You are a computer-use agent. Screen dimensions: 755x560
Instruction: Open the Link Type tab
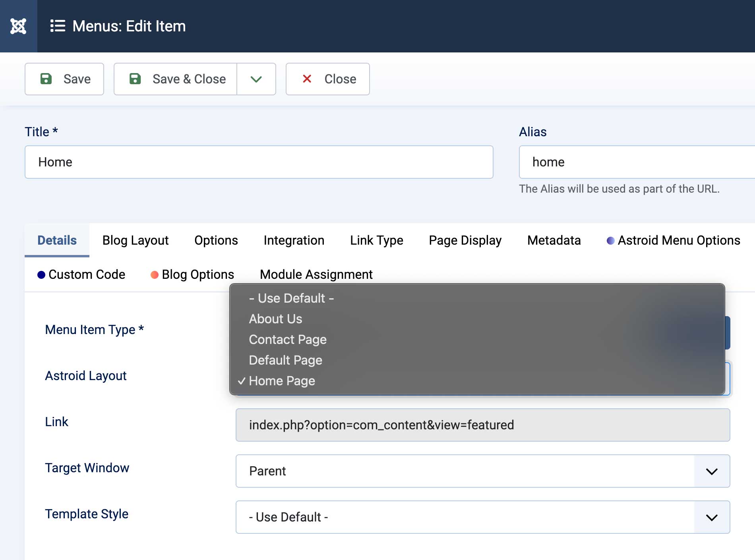377,240
